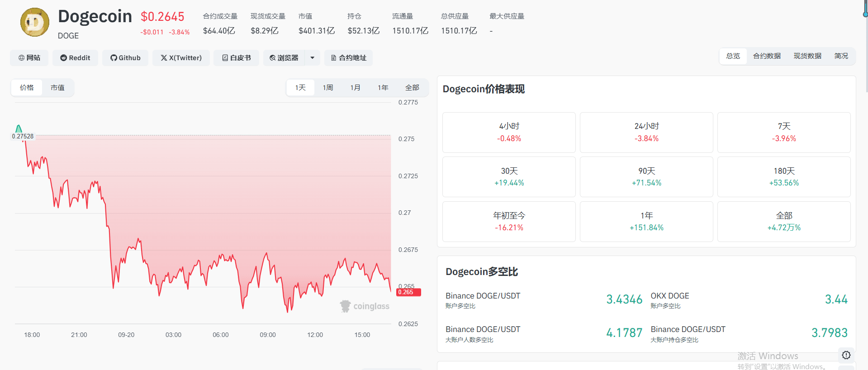868x370 pixels.
Task: Click the 3.7983 ratio value
Action: (x=830, y=333)
